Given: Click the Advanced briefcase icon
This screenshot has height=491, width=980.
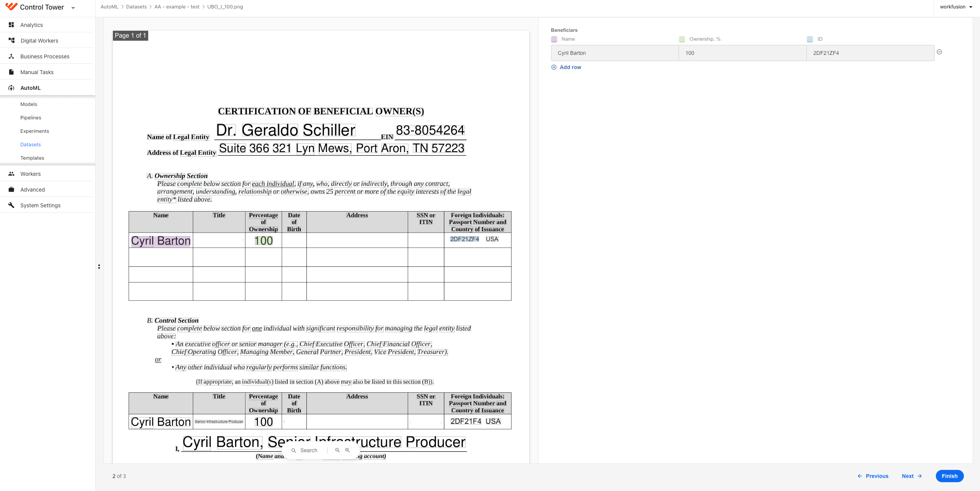Looking at the screenshot, I should (x=12, y=189).
